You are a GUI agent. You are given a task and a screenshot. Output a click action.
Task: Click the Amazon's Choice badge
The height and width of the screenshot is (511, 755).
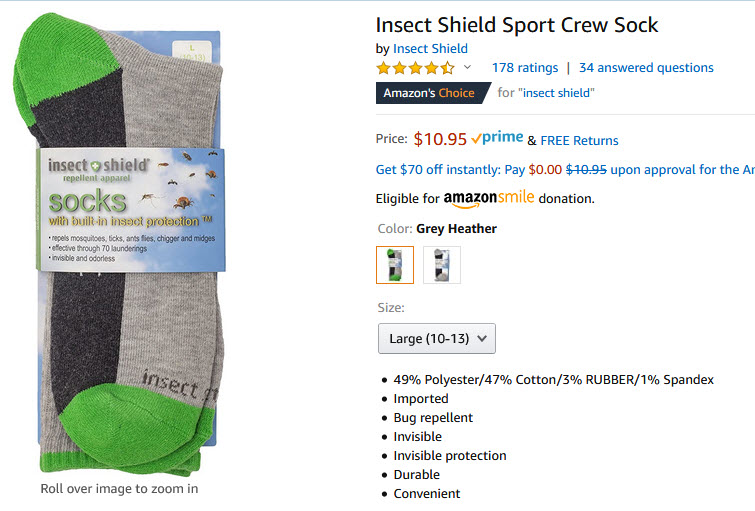pos(430,93)
